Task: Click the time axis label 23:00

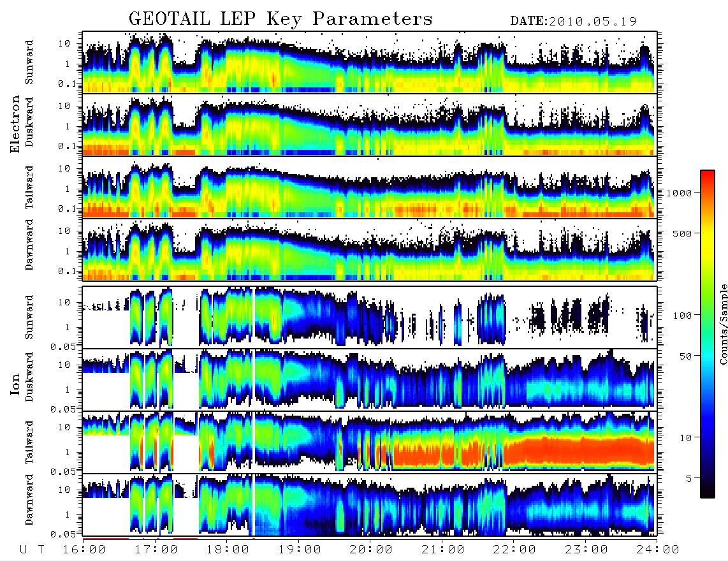Action: point(586,550)
